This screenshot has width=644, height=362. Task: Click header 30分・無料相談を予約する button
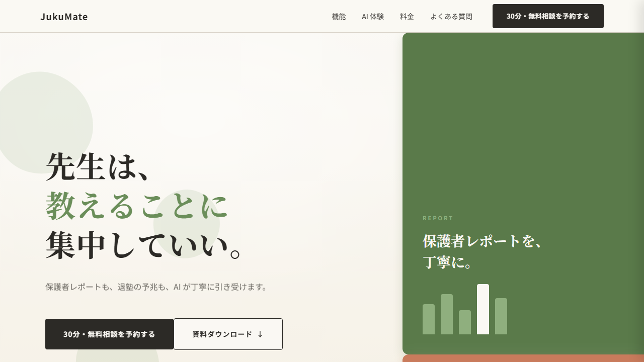coord(548,16)
